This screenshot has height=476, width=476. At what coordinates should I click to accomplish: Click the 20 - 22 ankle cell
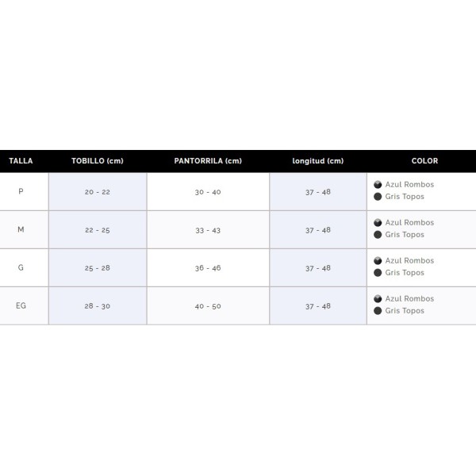click(98, 192)
